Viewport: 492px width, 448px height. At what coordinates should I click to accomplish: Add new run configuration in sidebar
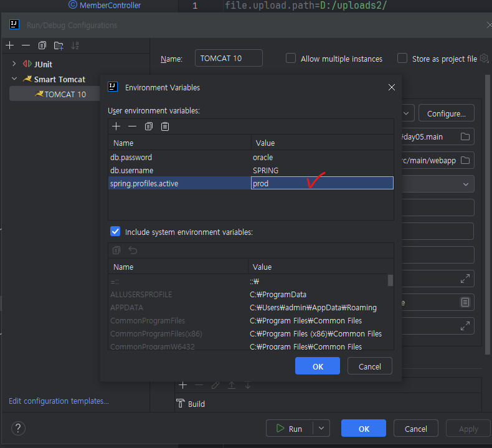(10, 45)
